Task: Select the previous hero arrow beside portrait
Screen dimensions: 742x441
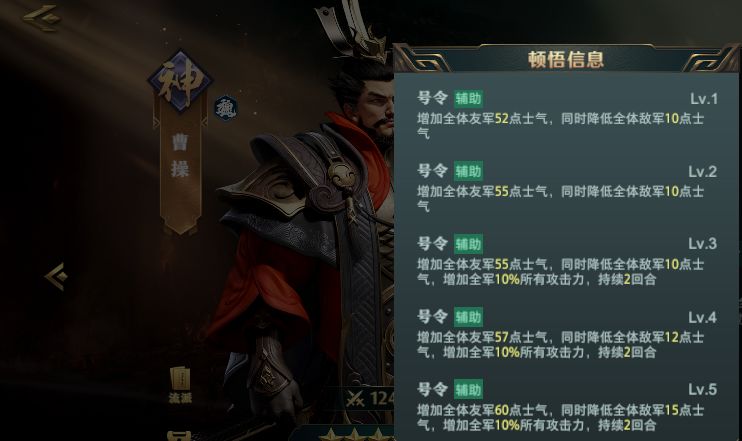Action: (x=56, y=277)
